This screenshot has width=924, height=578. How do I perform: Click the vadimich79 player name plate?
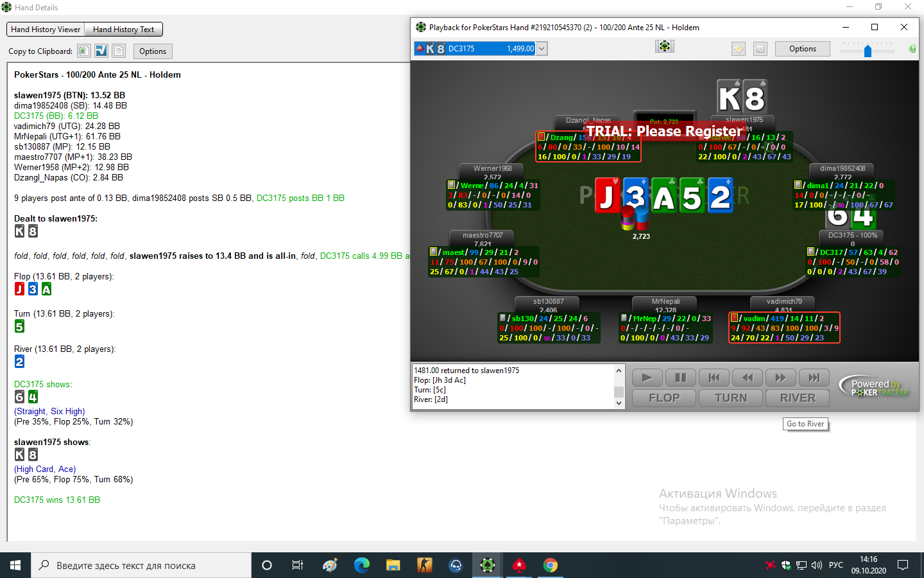point(784,302)
